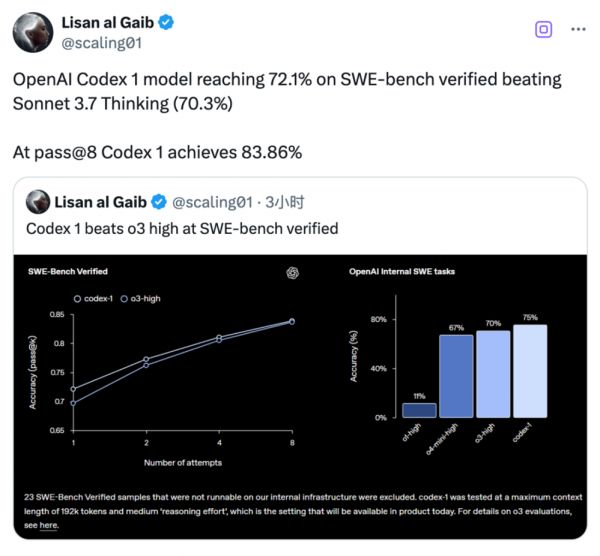Screen dimensions: 600x556
Task: Click the verified badge in the quoted tweet
Action: click(x=158, y=202)
